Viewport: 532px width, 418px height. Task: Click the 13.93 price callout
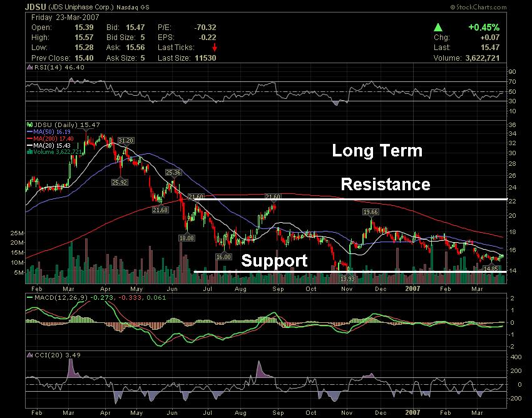coord(347,279)
